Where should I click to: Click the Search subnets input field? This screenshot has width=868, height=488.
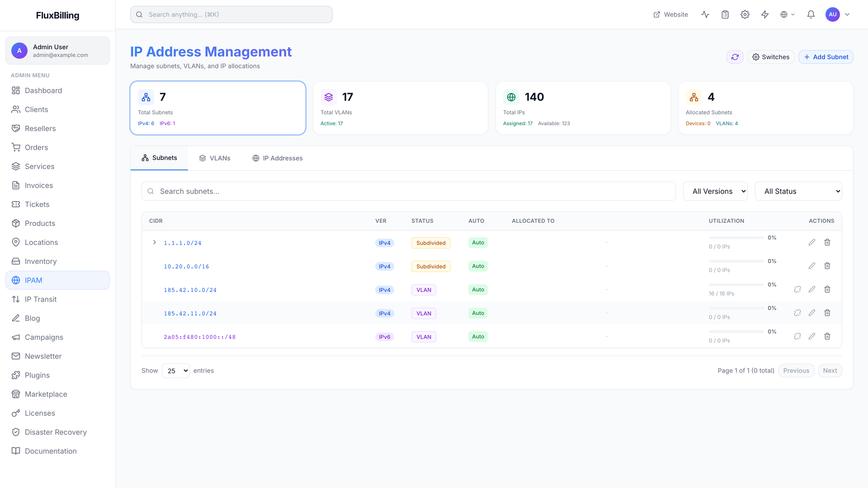(x=409, y=191)
